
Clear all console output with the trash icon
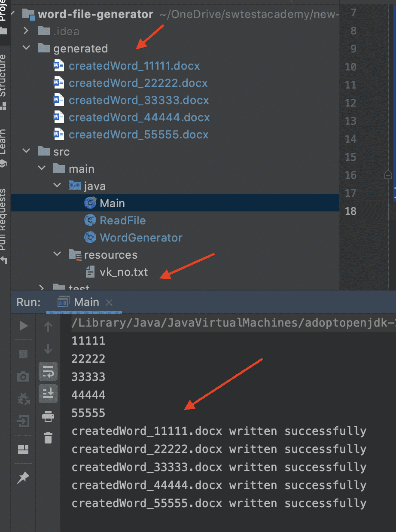[x=48, y=438]
